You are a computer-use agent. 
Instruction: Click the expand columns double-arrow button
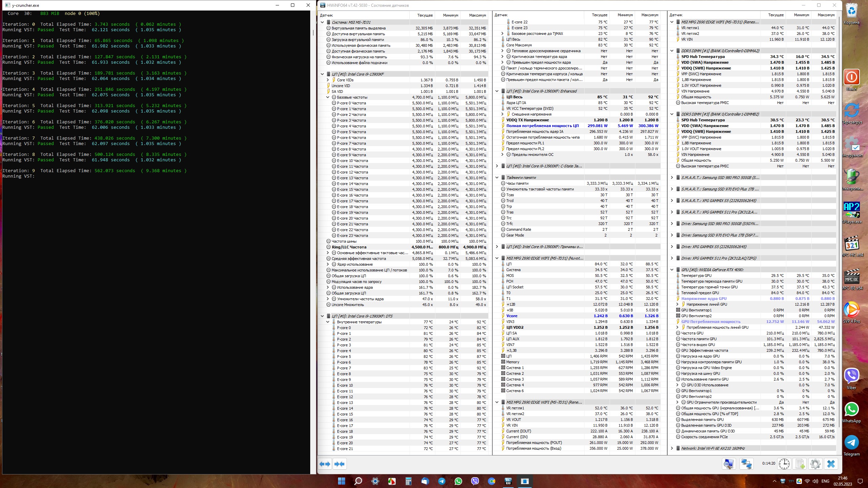pyautogui.click(x=325, y=464)
